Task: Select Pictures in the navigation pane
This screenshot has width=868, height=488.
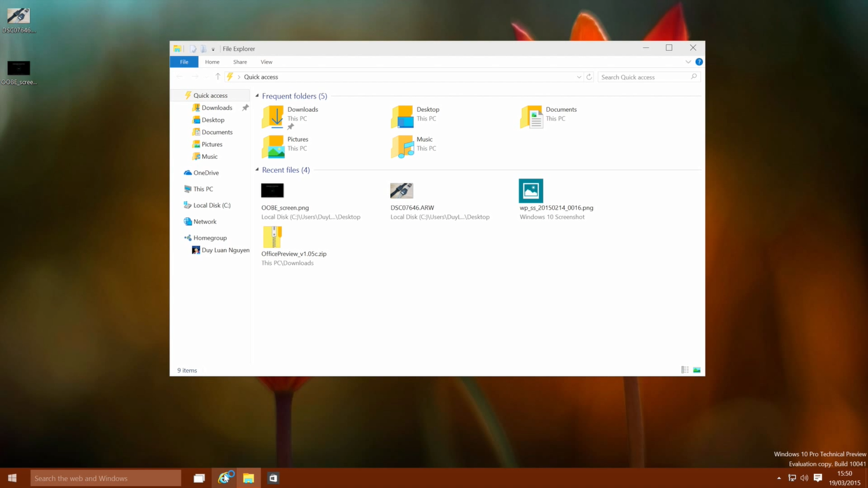Action: [212, 144]
